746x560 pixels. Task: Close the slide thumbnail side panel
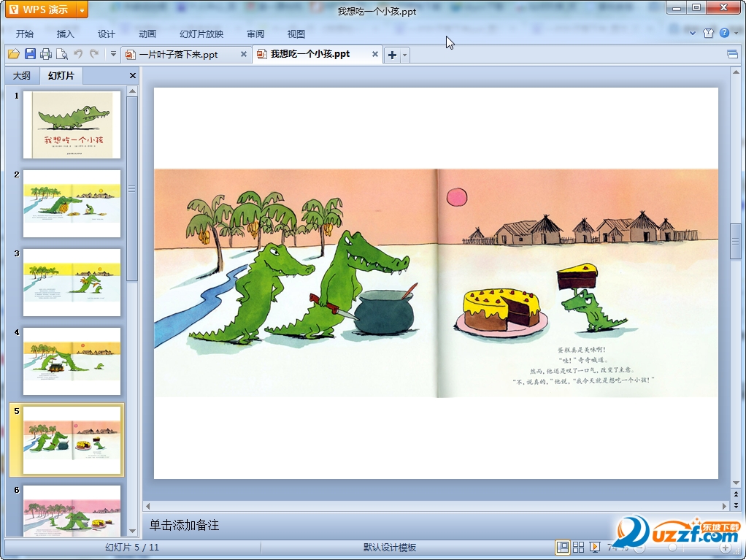click(133, 76)
